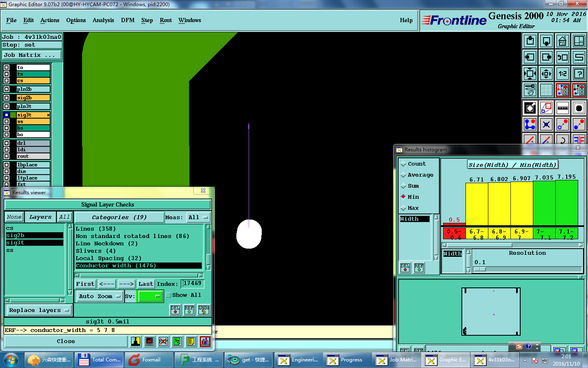Screen dimensions: 588x368
Task: Click the zoom out icon with outward arrows
Action: [x=546, y=74]
